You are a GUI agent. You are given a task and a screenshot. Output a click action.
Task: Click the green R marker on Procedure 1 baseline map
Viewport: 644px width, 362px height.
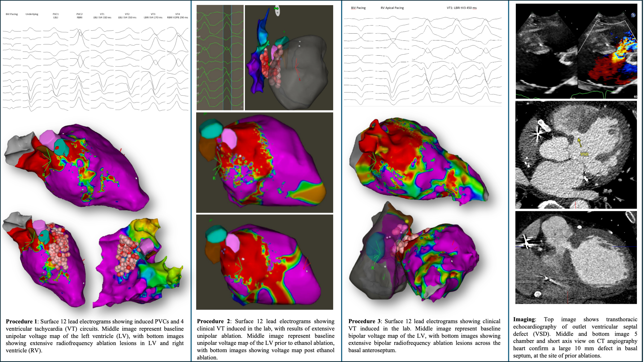44,174
